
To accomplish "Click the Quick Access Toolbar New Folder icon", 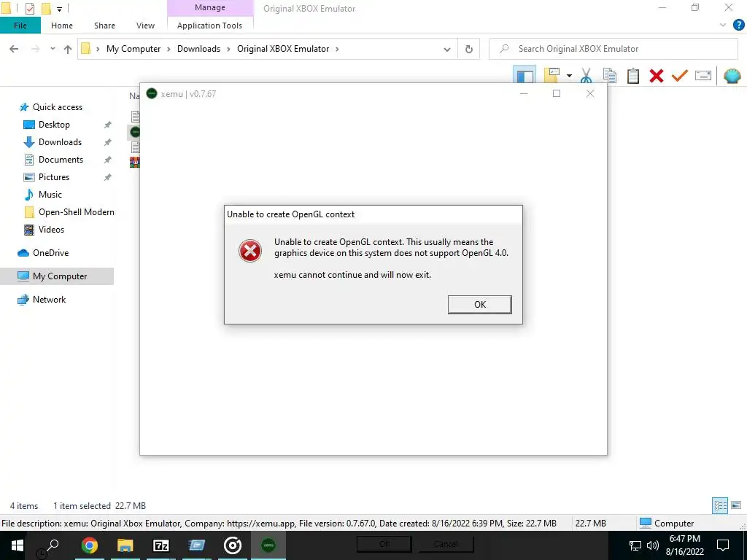I will click(x=46, y=8).
